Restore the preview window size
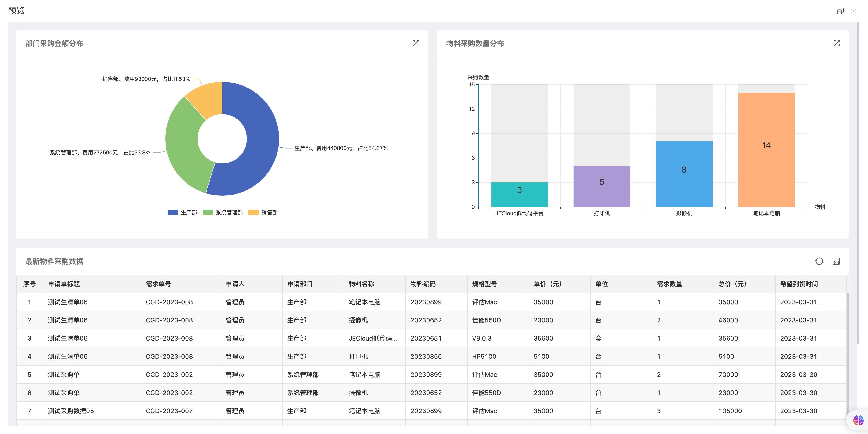The width and height of the screenshot is (868, 434). pyautogui.click(x=840, y=11)
